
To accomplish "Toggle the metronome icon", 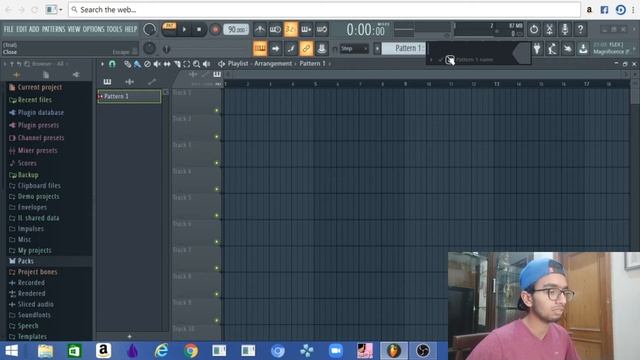I will (260, 29).
